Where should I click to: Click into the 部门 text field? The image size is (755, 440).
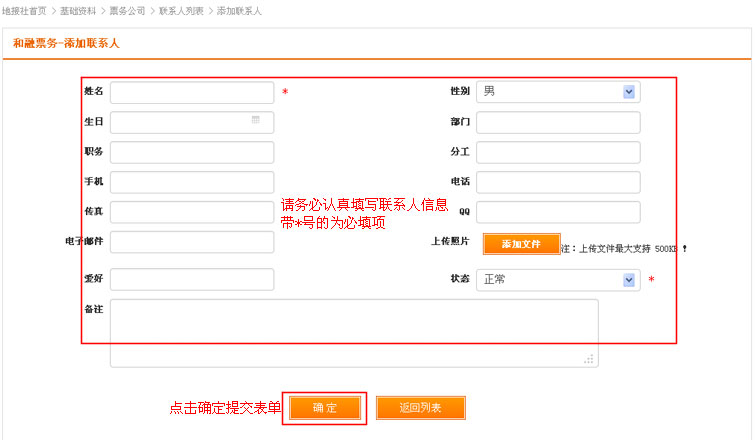click(x=558, y=123)
